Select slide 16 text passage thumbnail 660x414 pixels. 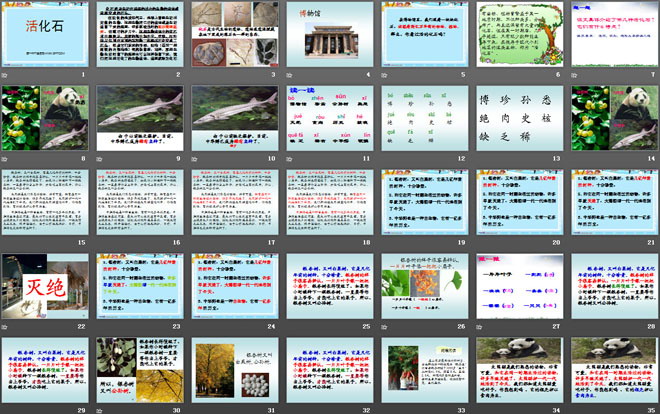pos(140,202)
